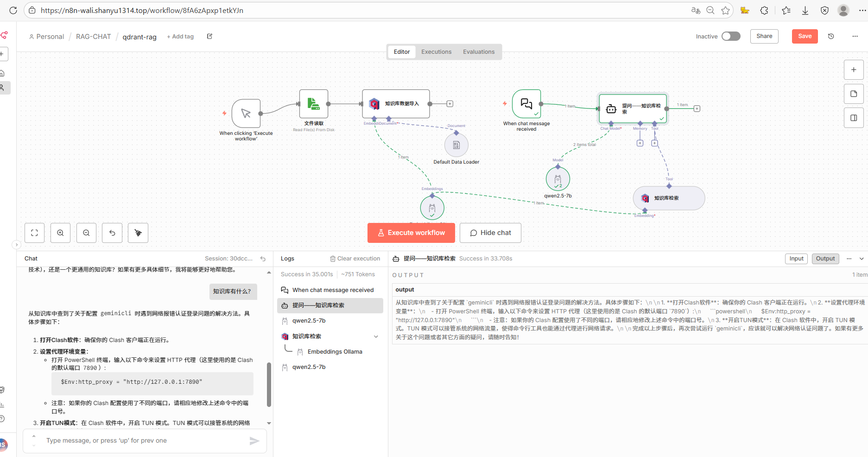Open the output panel three-dot menu
The image size is (868, 457).
[849, 258]
